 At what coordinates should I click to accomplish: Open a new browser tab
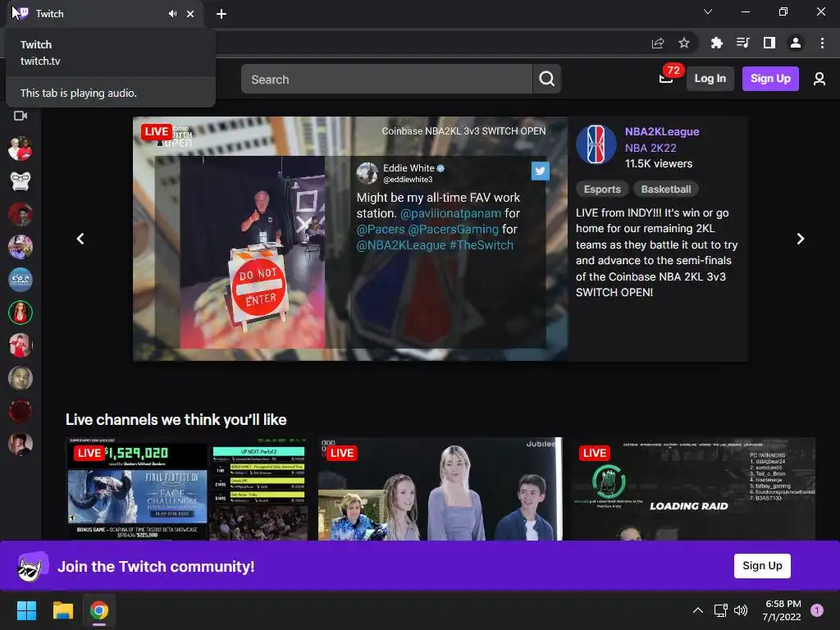click(x=221, y=14)
